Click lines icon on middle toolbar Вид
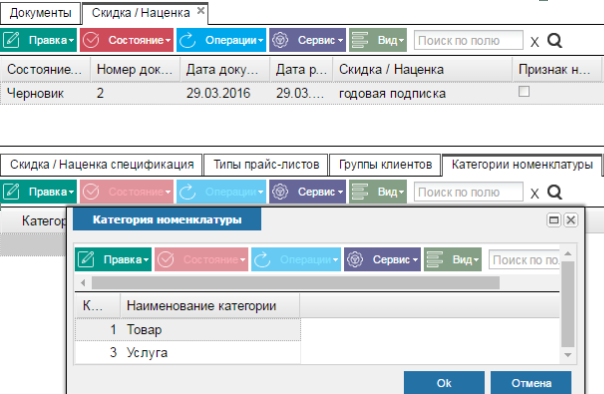 [x=360, y=191]
